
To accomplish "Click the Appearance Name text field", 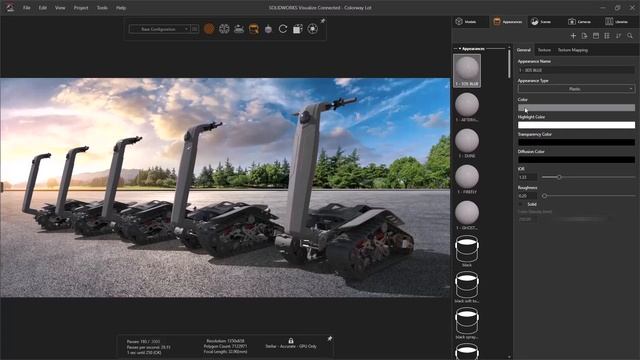I will [576, 70].
